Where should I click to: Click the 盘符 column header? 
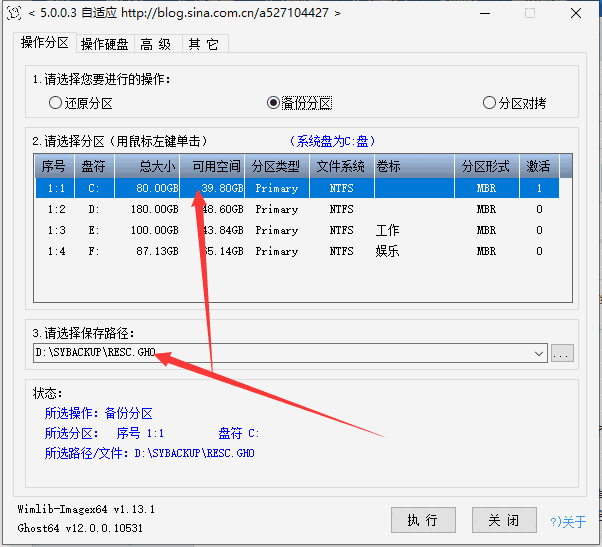coord(94,166)
